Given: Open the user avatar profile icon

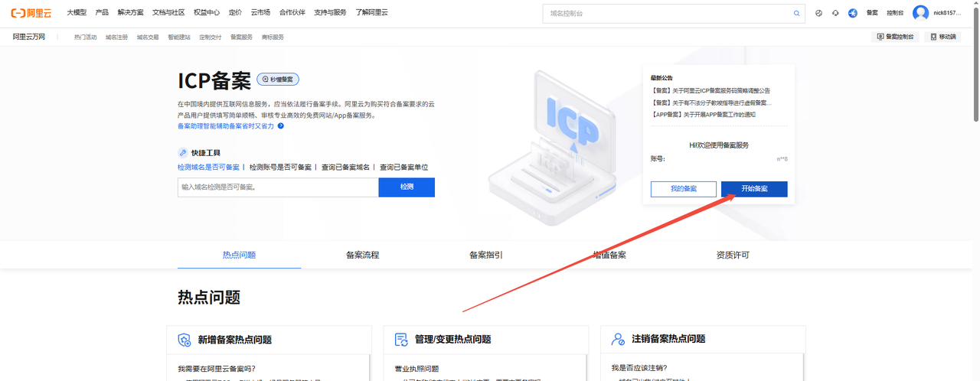Looking at the screenshot, I should 920,13.
